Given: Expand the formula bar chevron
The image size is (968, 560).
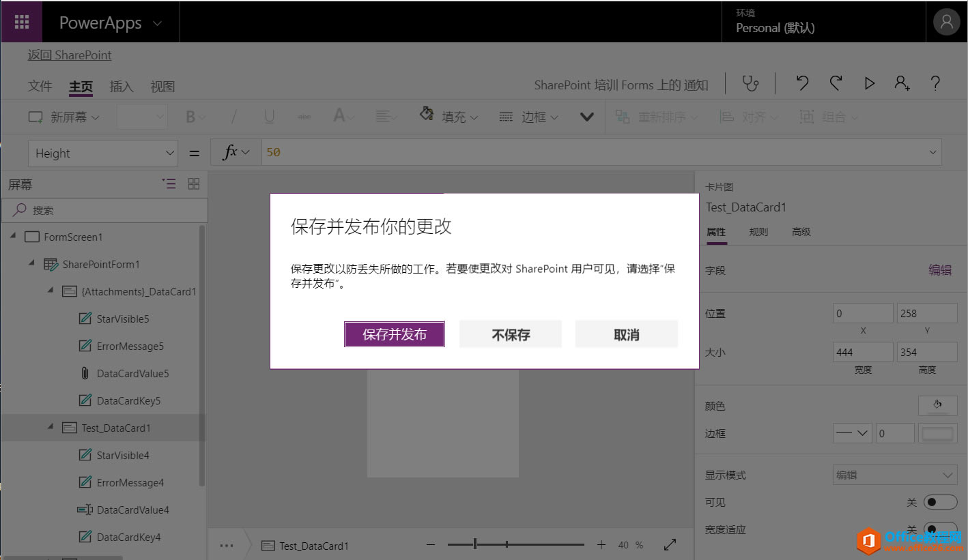Looking at the screenshot, I should [x=933, y=152].
